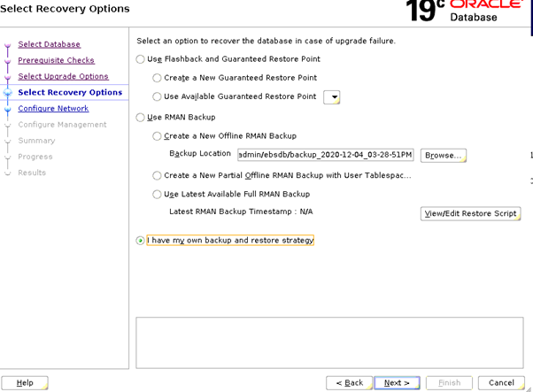Open View/Edit Restore Script
This screenshot has width=533, height=392.
[470, 213]
